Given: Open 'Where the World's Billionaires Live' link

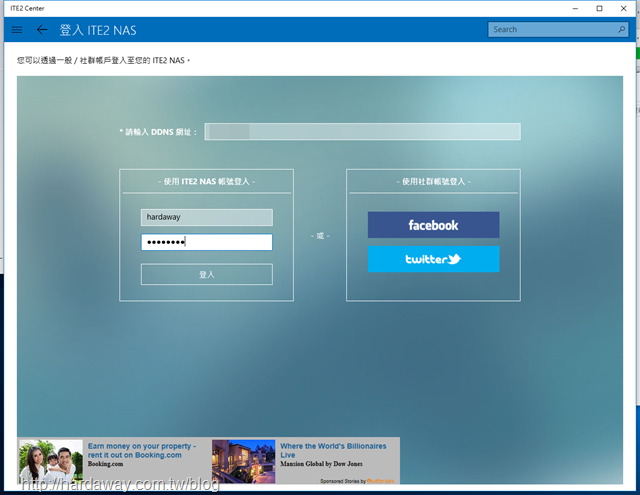Looking at the screenshot, I should pyautogui.click(x=333, y=451).
